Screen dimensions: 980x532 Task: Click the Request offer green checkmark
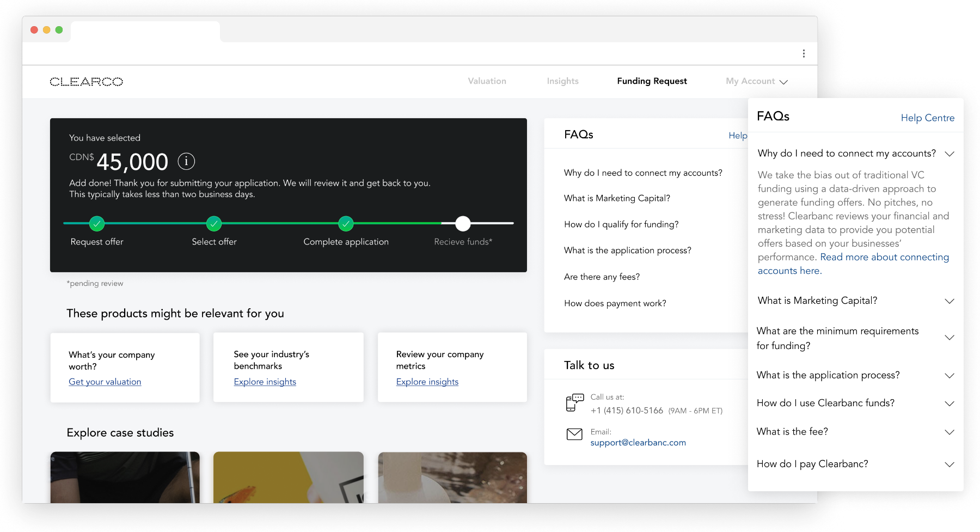tap(97, 223)
